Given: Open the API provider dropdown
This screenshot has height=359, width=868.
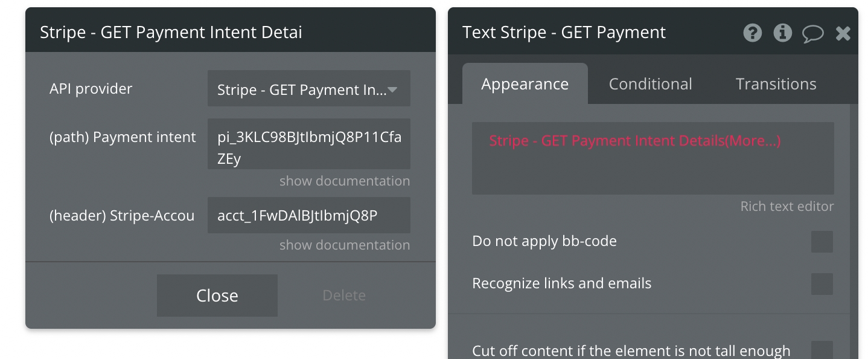Looking at the screenshot, I should (x=308, y=90).
